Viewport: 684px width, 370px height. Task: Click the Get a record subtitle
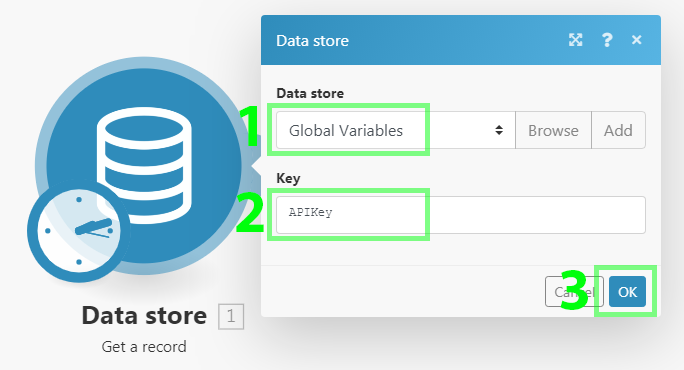click(x=144, y=346)
